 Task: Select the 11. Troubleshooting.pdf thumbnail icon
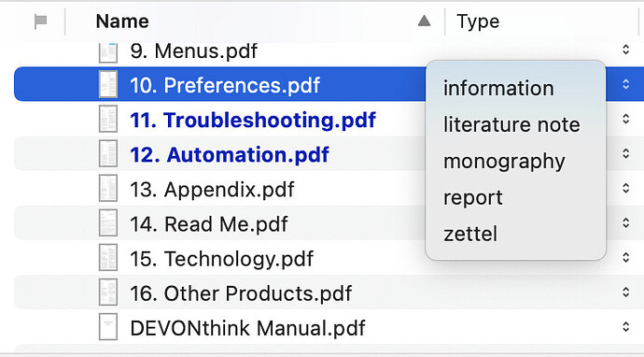click(x=108, y=119)
